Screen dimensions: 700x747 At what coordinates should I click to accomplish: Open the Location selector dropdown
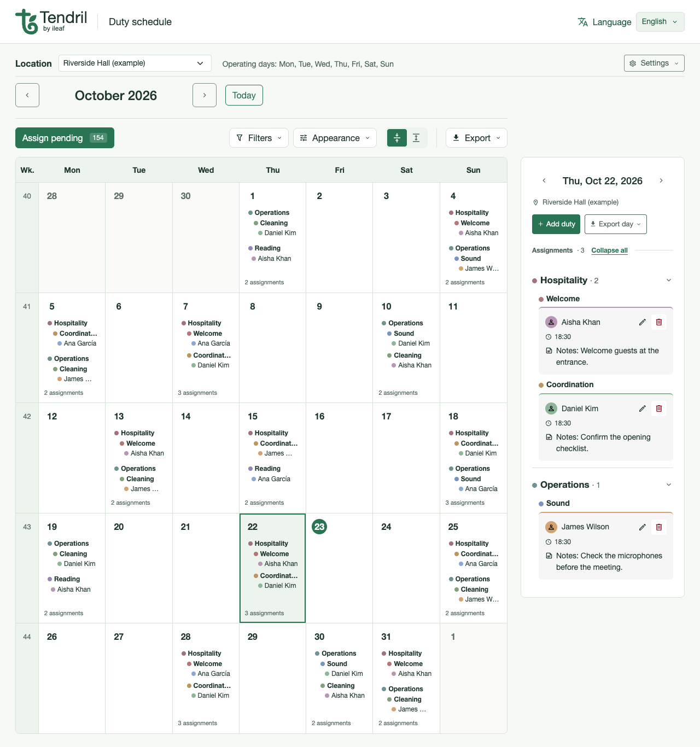135,63
